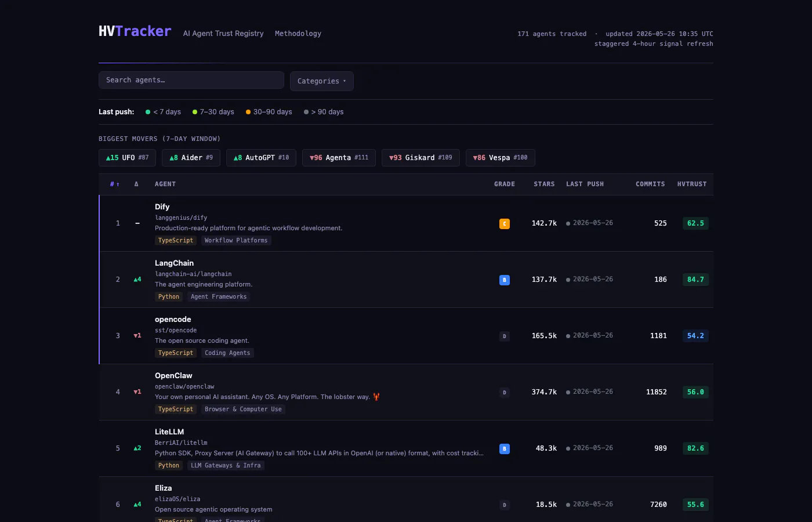Click the orange C grade badge for Dify
Screen dimensions: 812x522
click(x=505, y=223)
